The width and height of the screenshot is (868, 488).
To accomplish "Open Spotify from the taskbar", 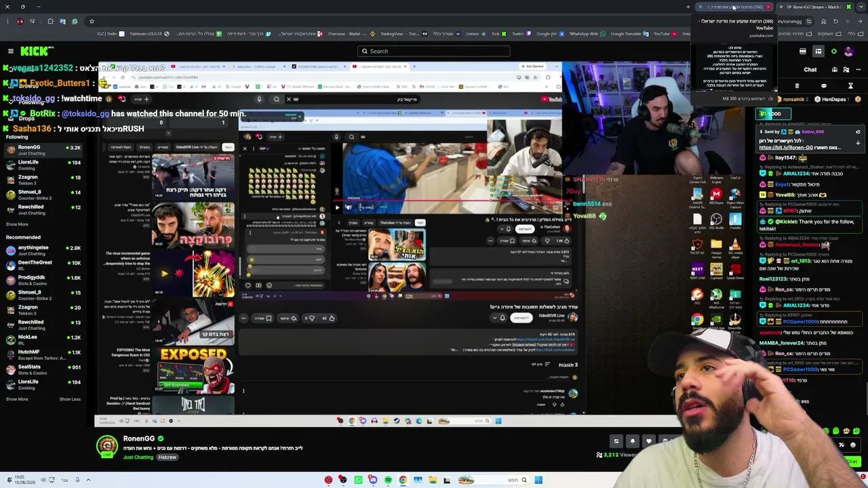I will (x=388, y=480).
